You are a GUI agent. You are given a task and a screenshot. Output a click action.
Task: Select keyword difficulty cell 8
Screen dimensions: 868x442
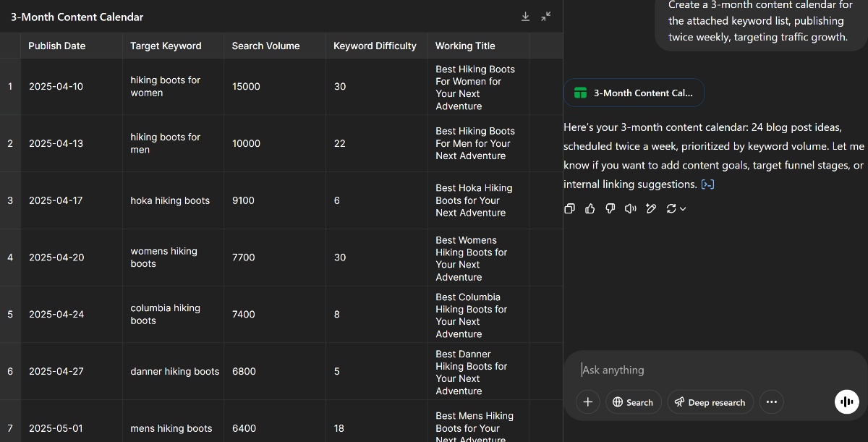[376, 315]
